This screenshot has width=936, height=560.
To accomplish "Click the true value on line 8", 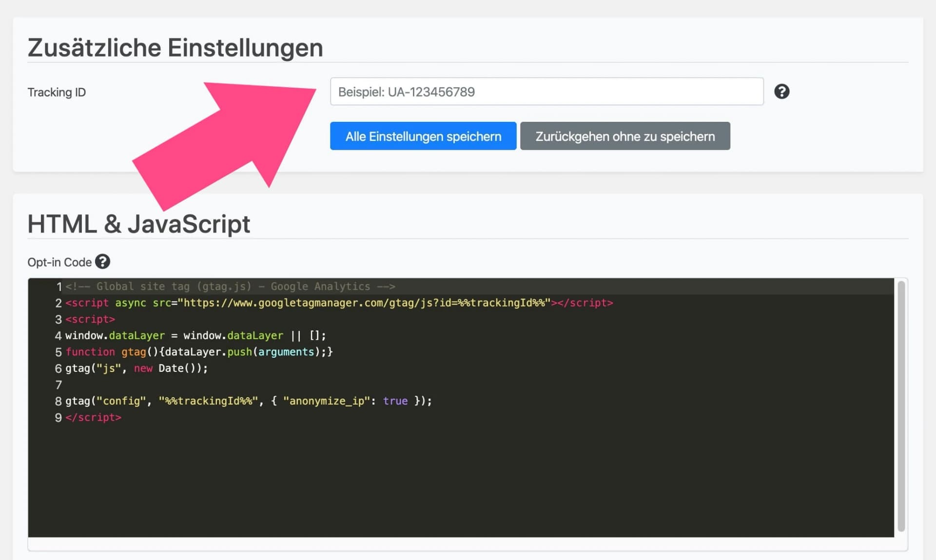I will 395,401.
